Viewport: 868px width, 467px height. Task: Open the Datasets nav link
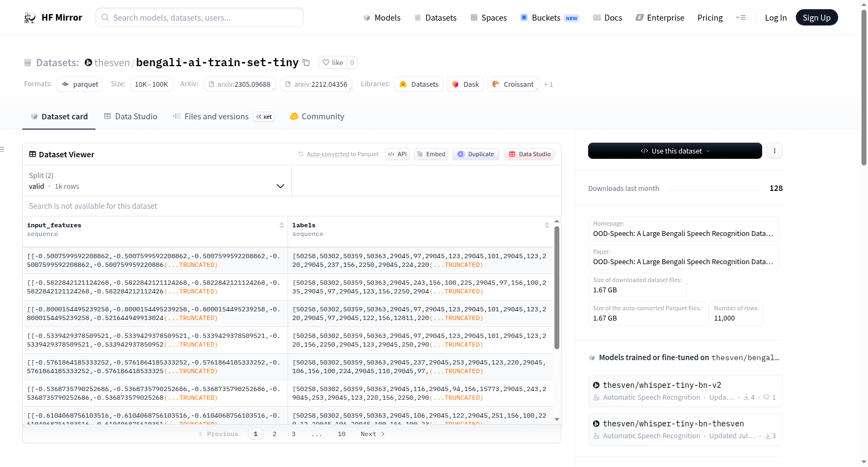[435, 18]
